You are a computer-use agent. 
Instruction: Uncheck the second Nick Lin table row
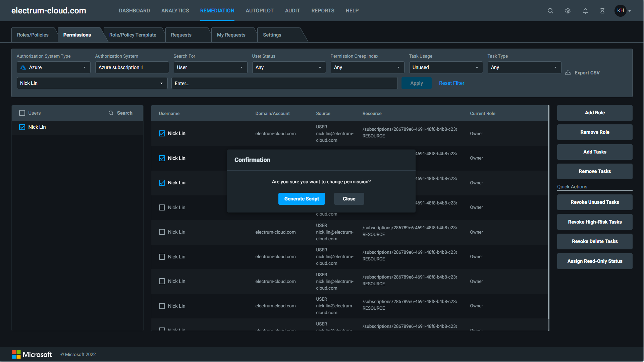[162, 158]
